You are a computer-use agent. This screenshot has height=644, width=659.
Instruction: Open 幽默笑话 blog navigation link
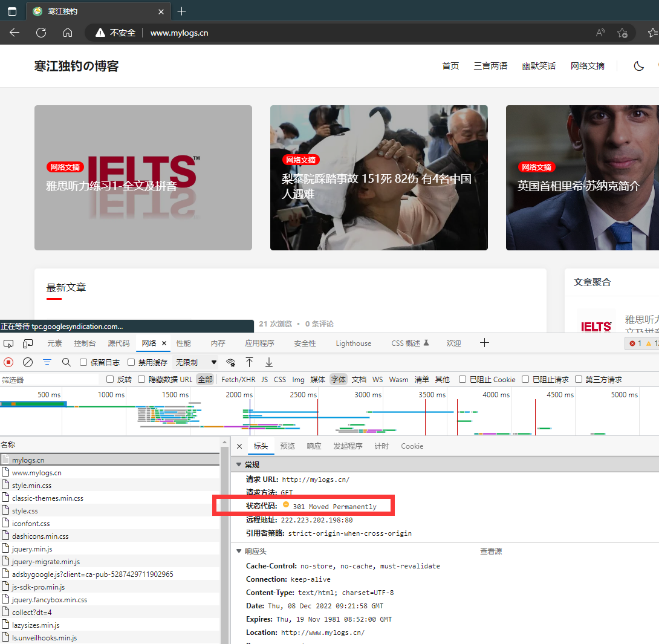click(539, 66)
